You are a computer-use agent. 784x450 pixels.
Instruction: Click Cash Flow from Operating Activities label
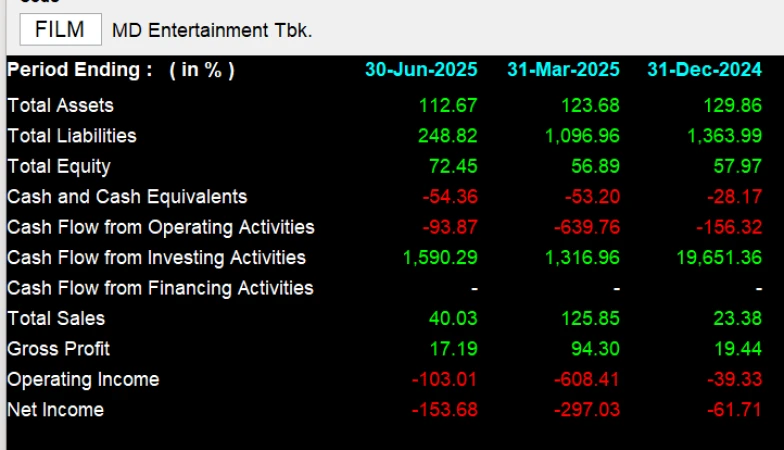pyautogui.click(x=160, y=227)
